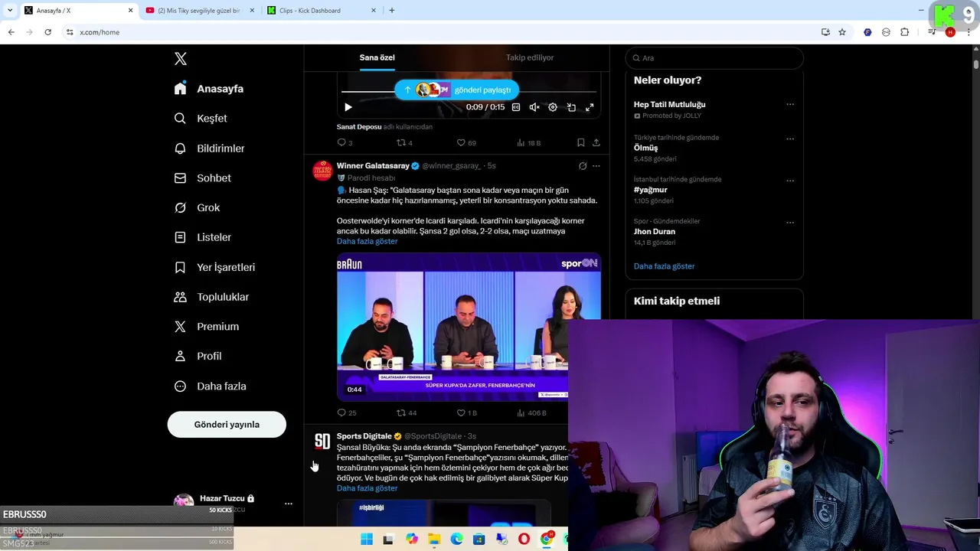980x551 pixels.
Task: Reload the page
Action: (x=47, y=32)
